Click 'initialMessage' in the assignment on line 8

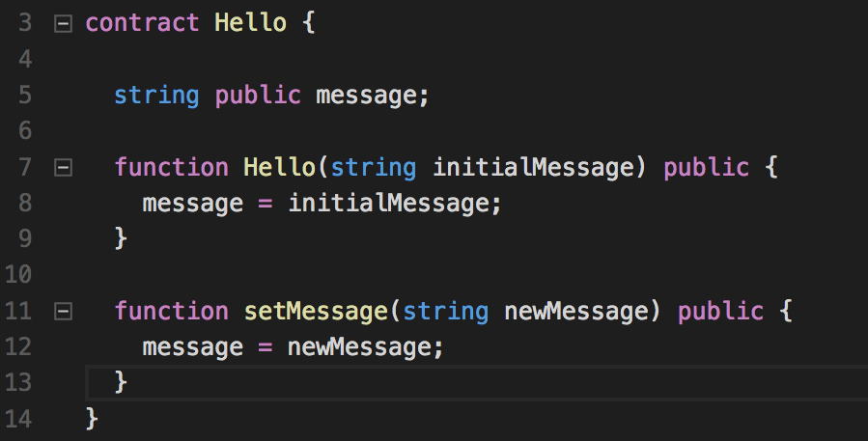pyautogui.click(x=389, y=204)
